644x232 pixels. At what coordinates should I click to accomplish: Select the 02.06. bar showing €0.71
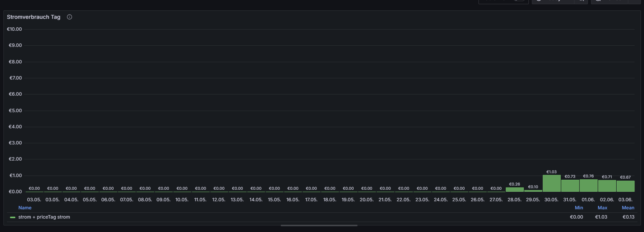tap(607, 186)
